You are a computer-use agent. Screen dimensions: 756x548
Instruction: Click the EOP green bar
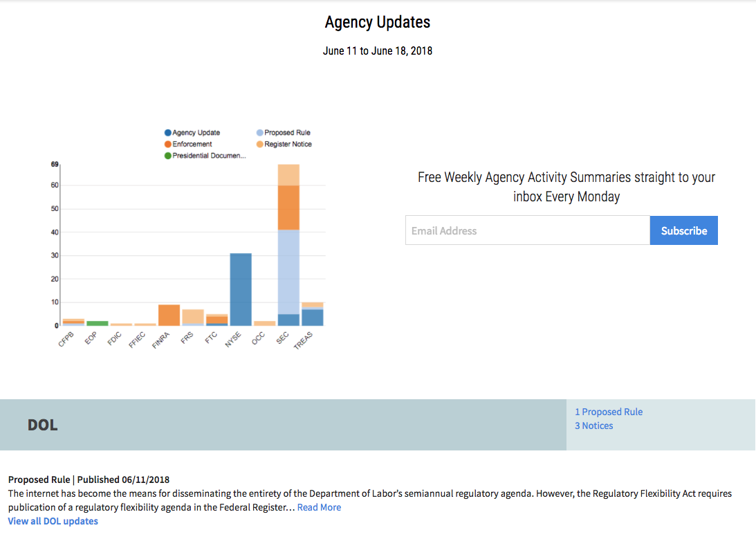tap(98, 324)
